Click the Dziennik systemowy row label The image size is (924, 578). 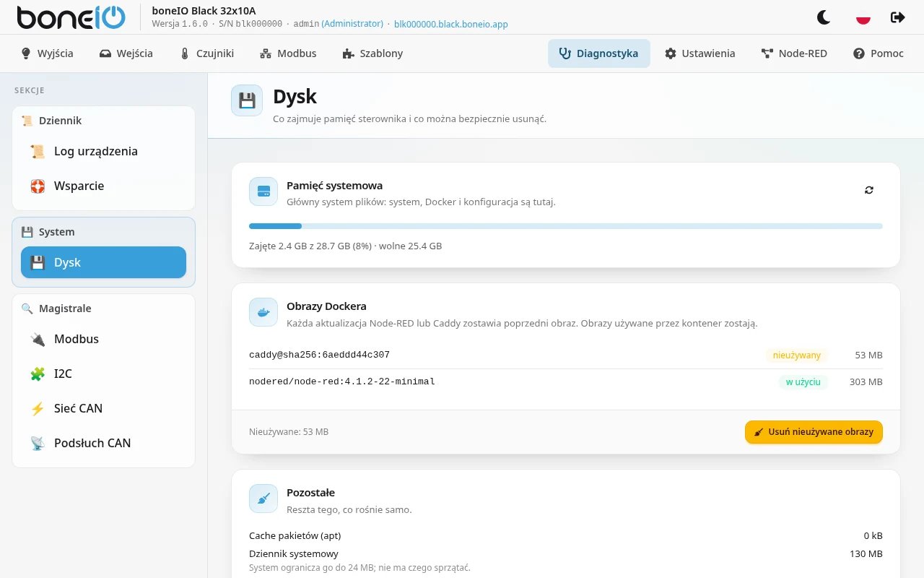(x=294, y=553)
